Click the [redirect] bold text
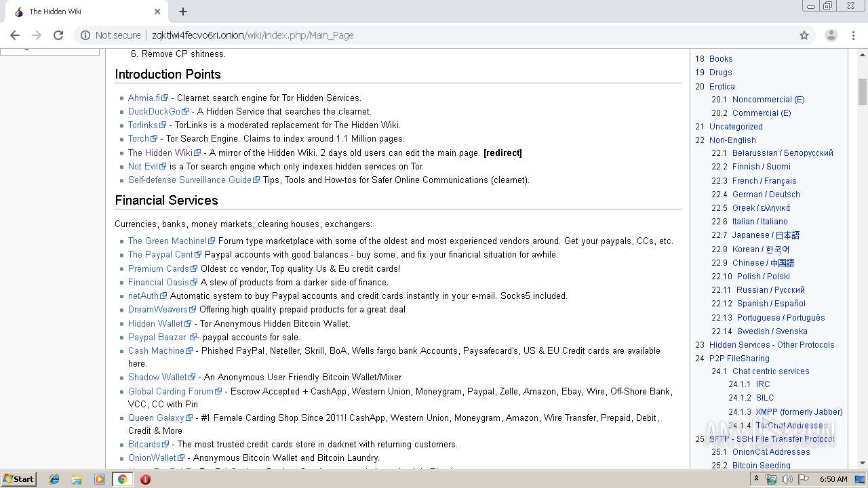Viewport: 868px width, 488px height. coord(502,152)
